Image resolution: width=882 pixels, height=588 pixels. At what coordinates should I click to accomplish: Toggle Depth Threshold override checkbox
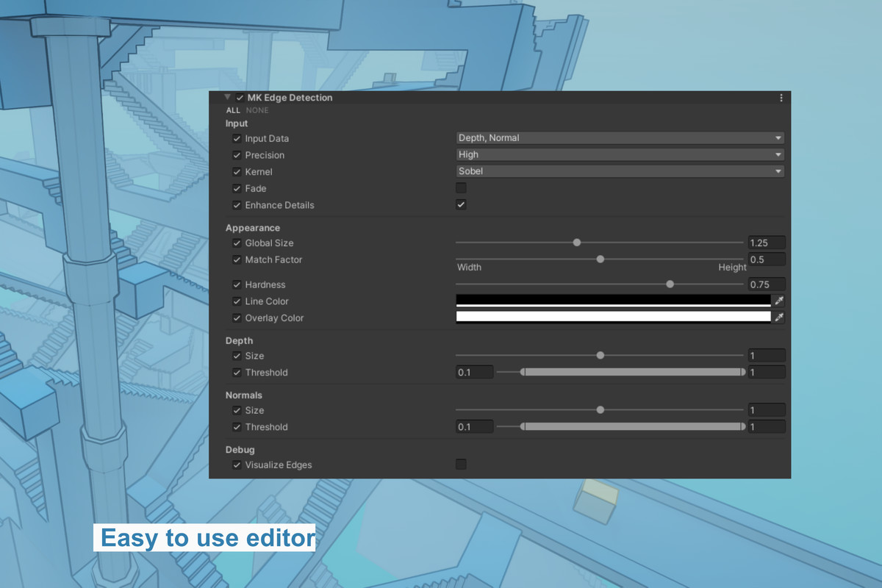(237, 373)
